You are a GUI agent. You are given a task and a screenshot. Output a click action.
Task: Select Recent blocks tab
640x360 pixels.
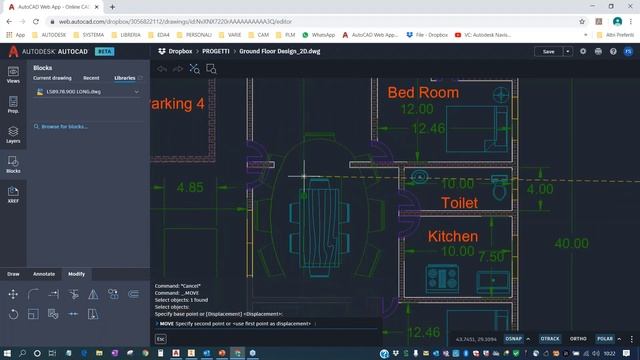pos(91,78)
